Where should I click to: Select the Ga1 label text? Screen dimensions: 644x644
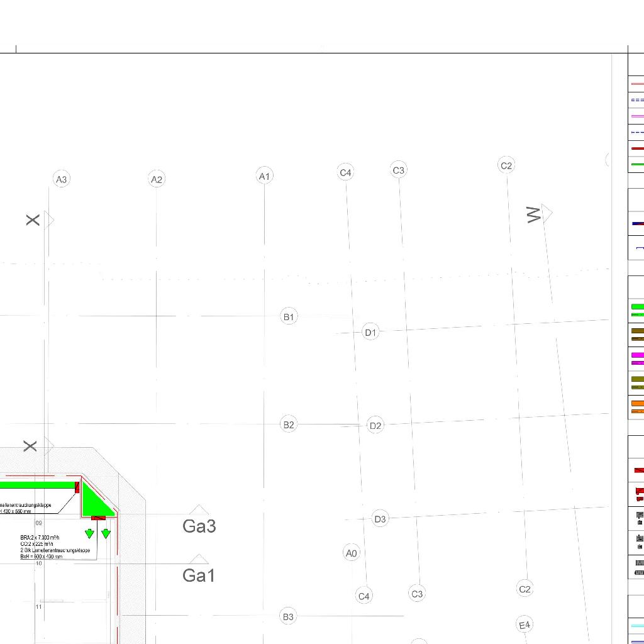(x=199, y=575)
